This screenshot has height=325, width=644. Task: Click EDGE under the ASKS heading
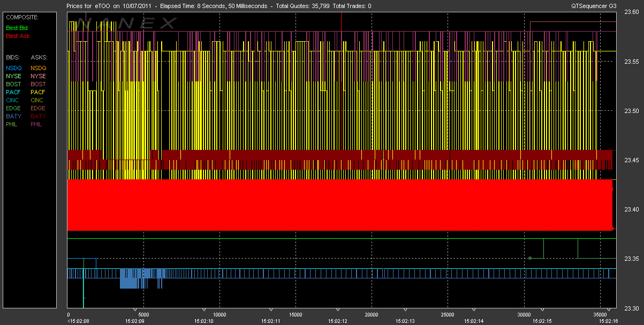39,108
